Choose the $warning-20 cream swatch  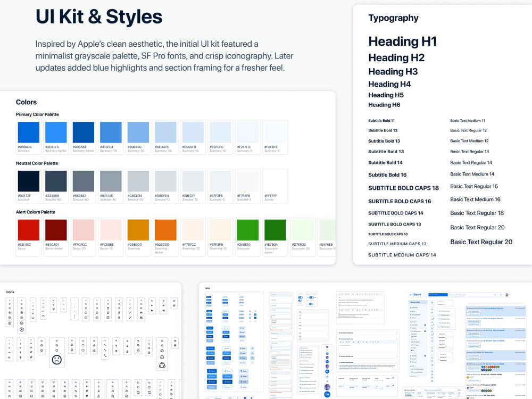pyautogui.click(x=193, y=230)
